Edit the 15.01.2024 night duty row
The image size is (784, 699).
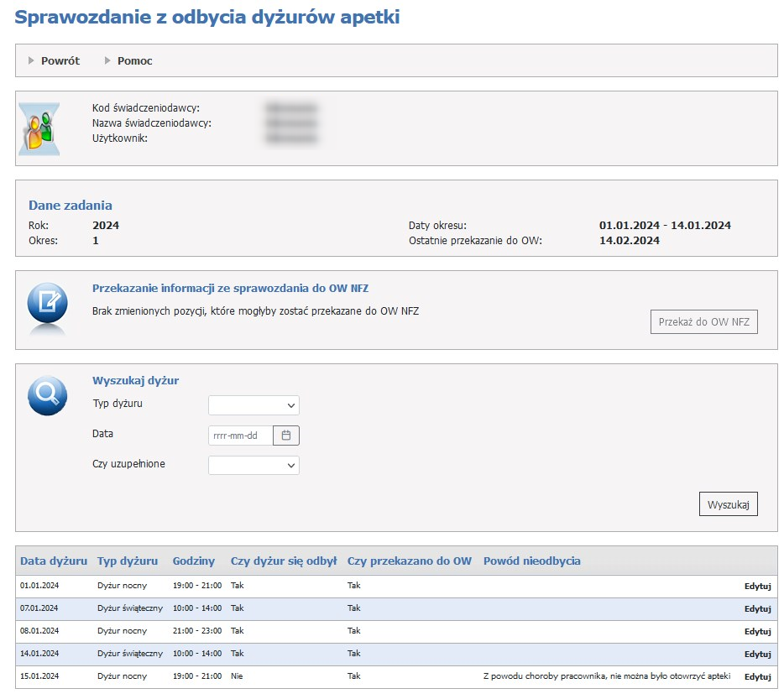(757, 676)
